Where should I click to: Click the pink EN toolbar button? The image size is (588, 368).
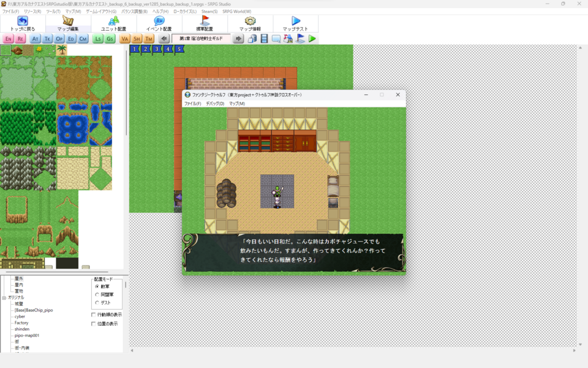pyautogui.click(x=8, y=39)
